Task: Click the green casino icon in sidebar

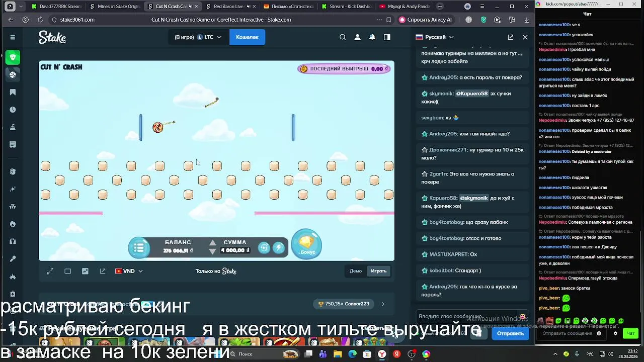Action: [13, 57]
